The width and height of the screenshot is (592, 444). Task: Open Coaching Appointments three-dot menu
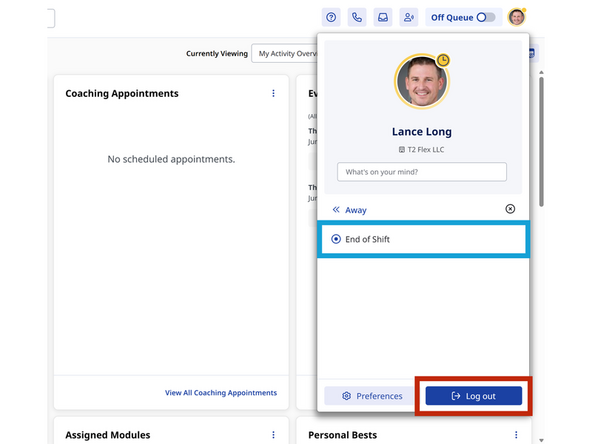(273, 93)
